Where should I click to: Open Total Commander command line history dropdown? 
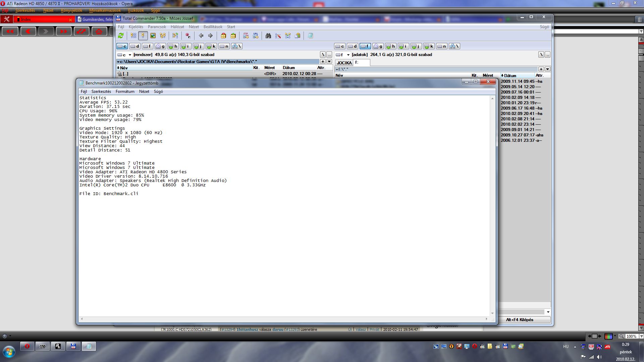pos(548,312)
